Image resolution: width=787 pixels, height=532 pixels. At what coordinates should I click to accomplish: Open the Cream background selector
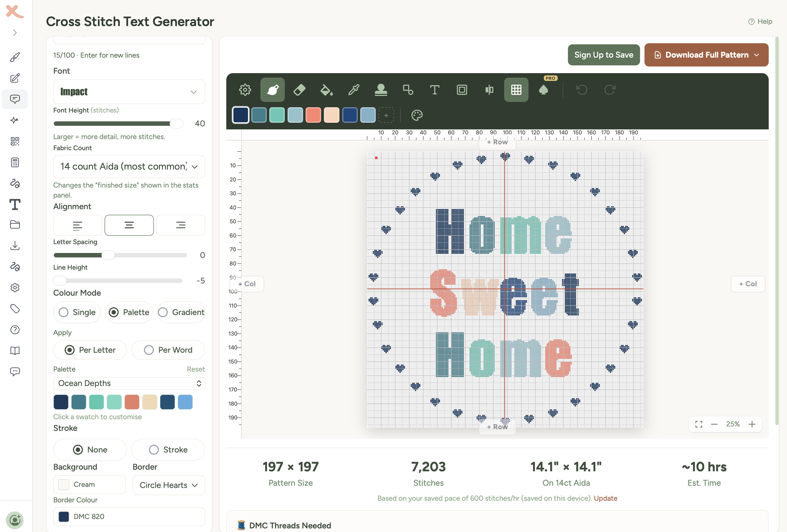click(89, 484)
